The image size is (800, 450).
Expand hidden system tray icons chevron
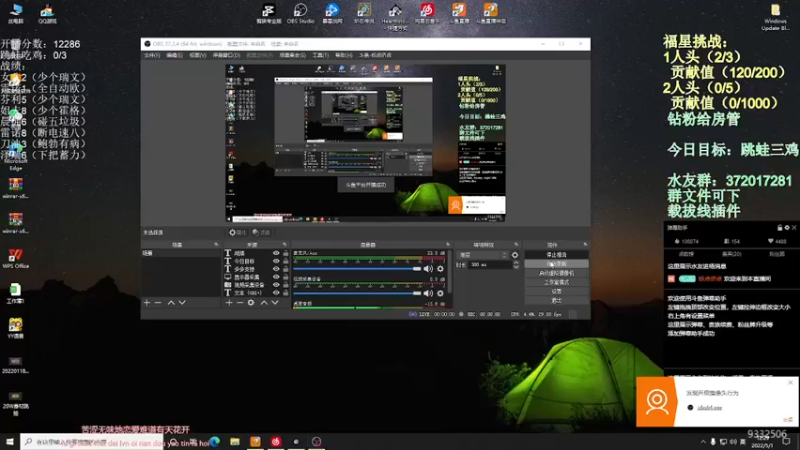[x=703, y=442]
